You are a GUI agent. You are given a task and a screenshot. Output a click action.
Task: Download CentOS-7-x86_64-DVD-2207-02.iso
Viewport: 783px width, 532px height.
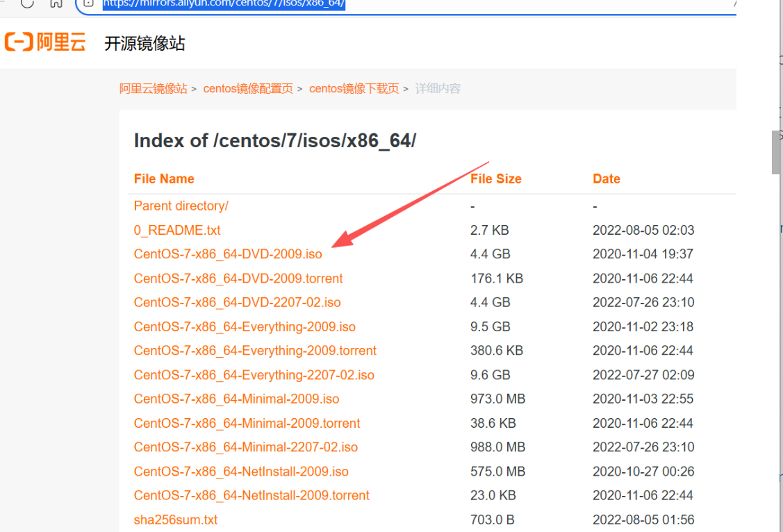(x=237, y=302)
